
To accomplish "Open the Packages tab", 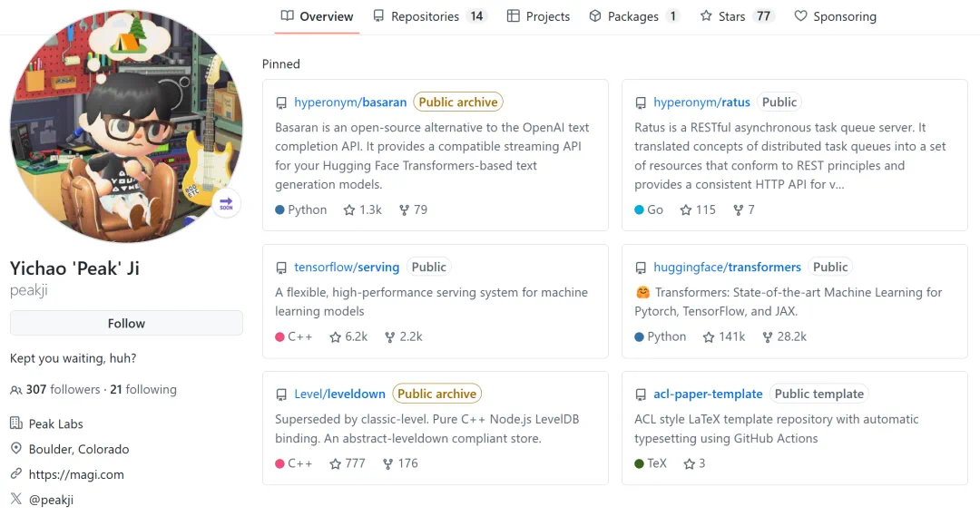I will coord(632,16).
